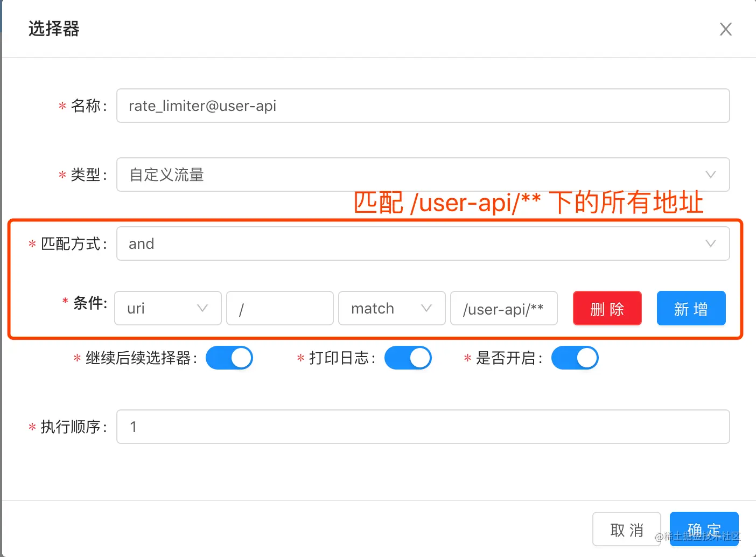Open the uri condition field dropdown
756x557 pixels.
tap(167, 308)
